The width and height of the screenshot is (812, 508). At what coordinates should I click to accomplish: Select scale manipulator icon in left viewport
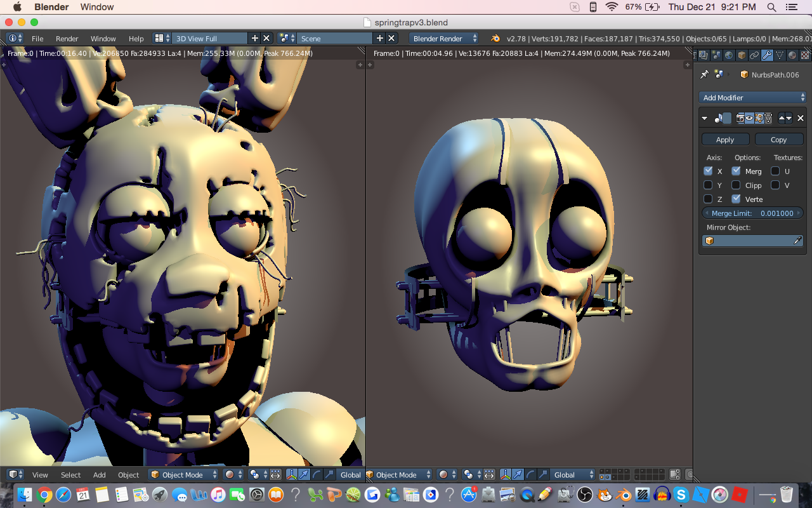point(329,474)
